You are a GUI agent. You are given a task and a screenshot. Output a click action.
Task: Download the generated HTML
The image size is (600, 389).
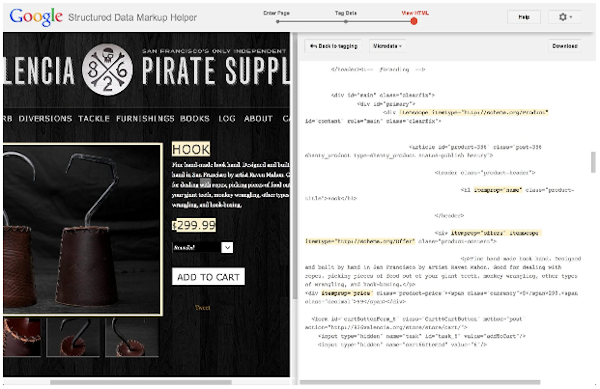564,46
